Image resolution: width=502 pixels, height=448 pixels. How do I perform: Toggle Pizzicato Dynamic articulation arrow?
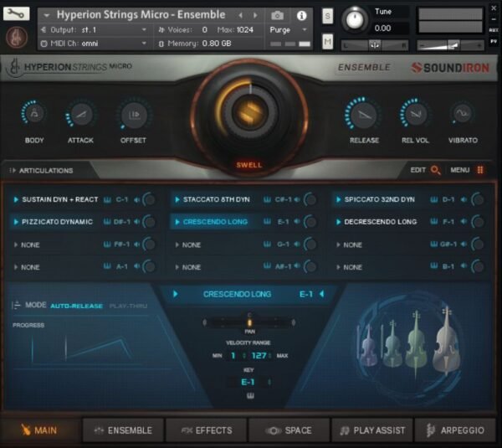point(16,222)
